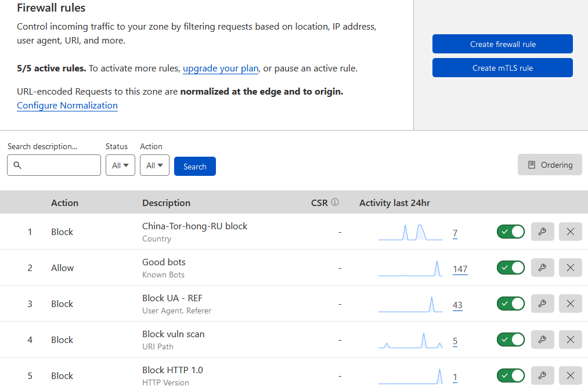Click the Create mTLS rule button
This screenshot has height=390, width=588.
(502, 68)
